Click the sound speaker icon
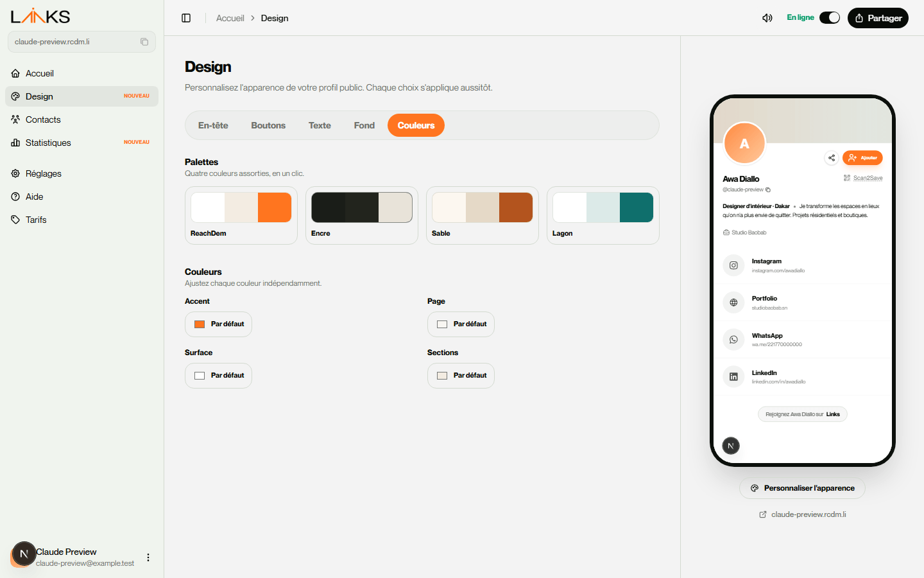The width and height of the screenshot is (924, 578). (x=767, y=18)
